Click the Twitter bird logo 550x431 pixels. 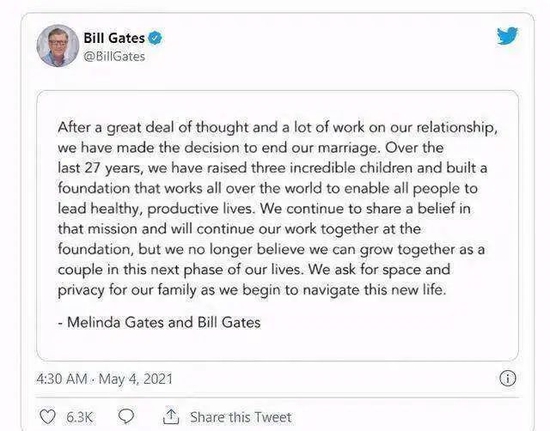tap(507, 36)
